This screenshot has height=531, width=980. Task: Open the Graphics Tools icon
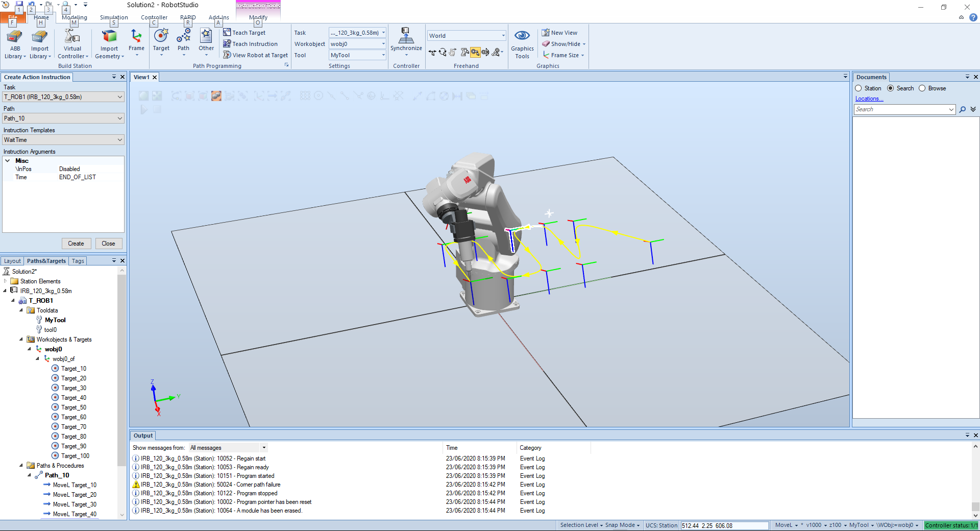pyautogui.click(x=522, y=37)
